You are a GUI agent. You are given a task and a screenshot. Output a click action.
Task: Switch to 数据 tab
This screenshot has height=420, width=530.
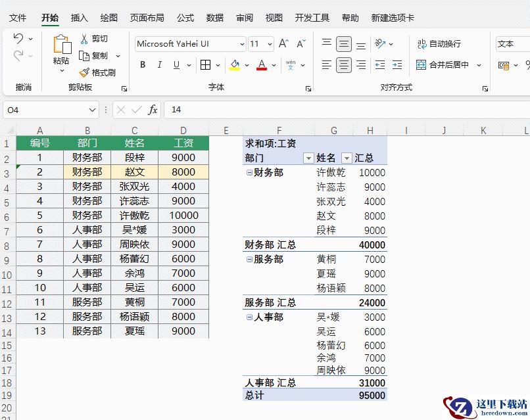click(215, 18)
